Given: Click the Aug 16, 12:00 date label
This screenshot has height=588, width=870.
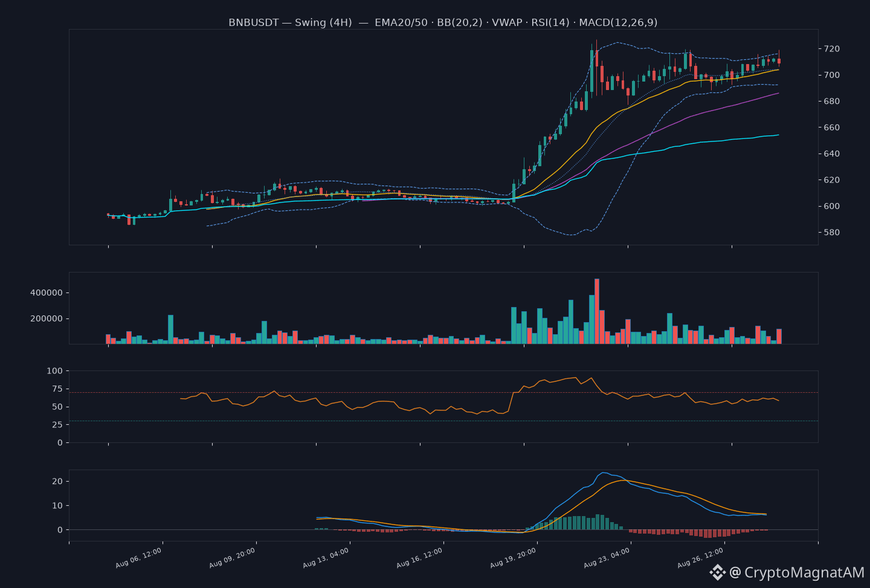Looking at the screenshot, I should [420, 558].
